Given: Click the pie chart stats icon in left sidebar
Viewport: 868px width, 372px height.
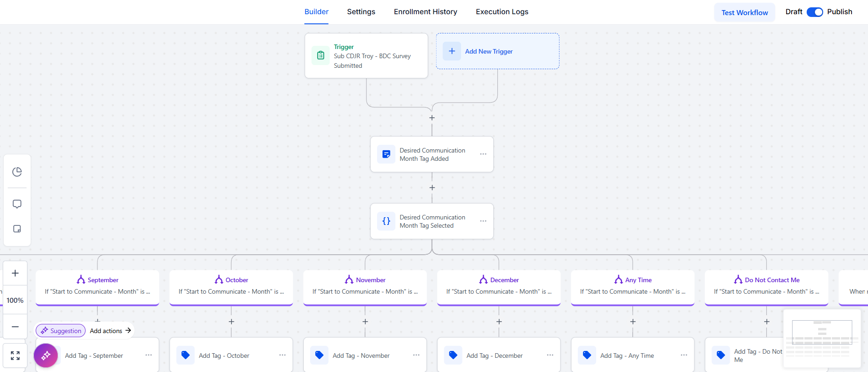Looking at the screenshot, I should [x=17, y=172].
